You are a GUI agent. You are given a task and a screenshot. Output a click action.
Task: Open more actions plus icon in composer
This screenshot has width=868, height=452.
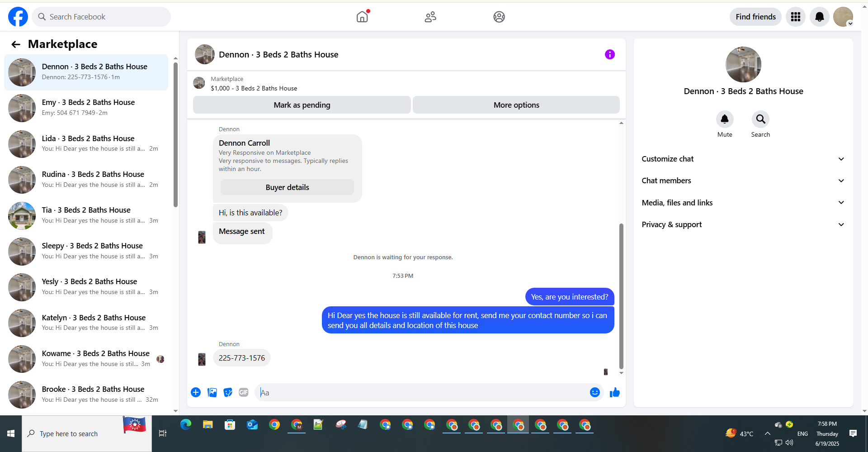[x=196, y=392]
